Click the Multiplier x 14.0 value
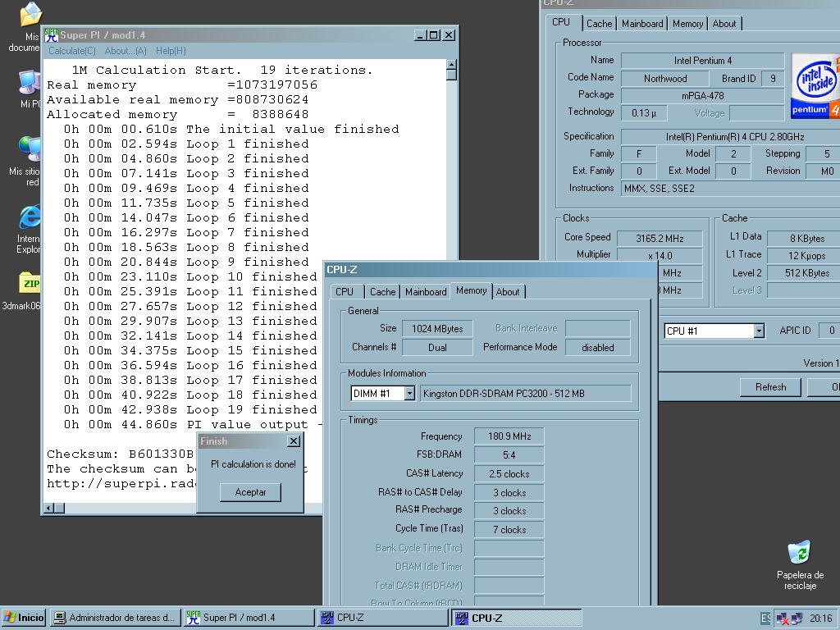 pyautogui.click(x=660, y=256)
